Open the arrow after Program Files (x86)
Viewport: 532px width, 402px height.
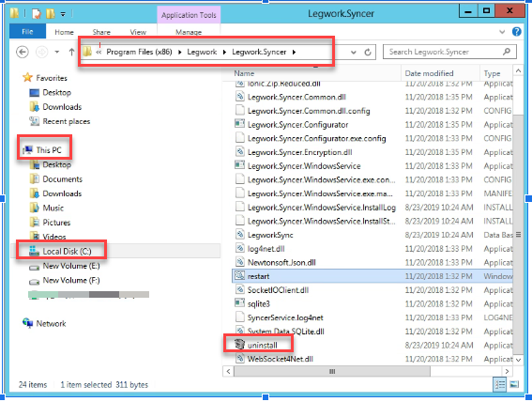(180, 52)
